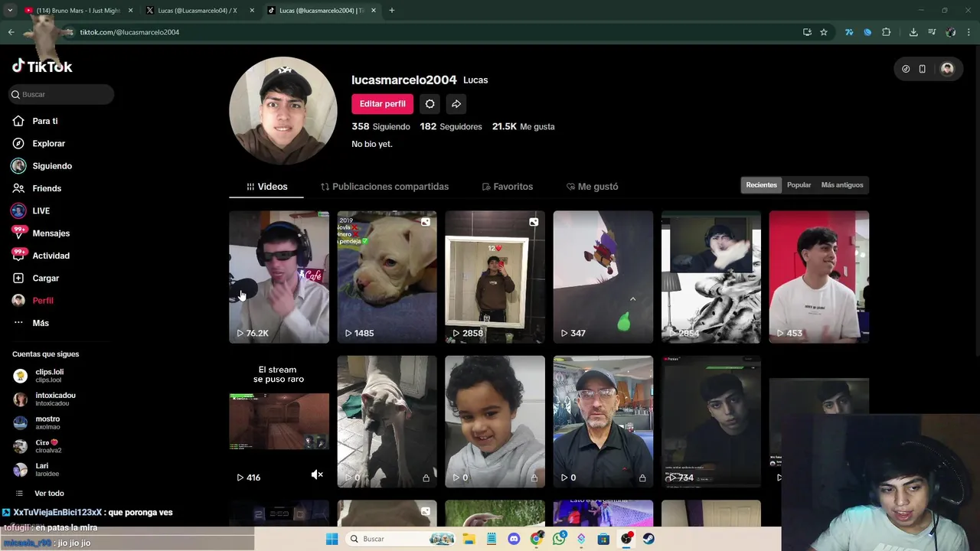
Task: Open Discord from the taskbar
Action: point(514,539)
